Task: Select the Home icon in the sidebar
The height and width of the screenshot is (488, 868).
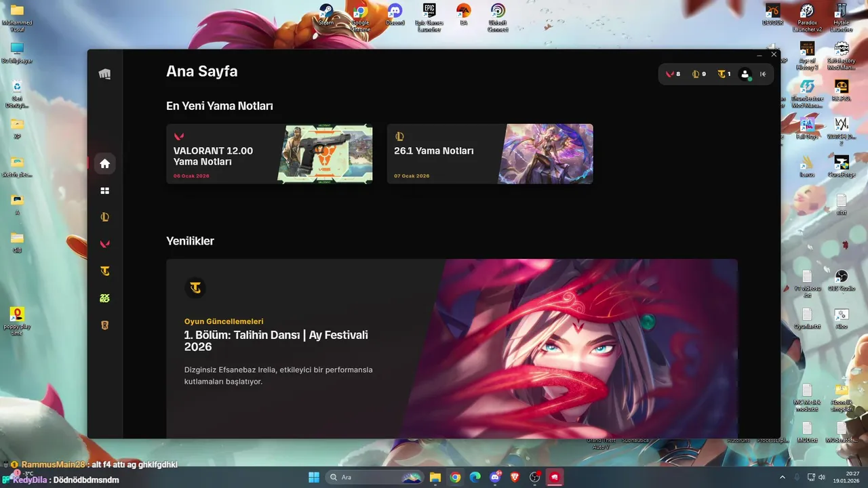Action: pyautogui.click(x=104, y=163)
